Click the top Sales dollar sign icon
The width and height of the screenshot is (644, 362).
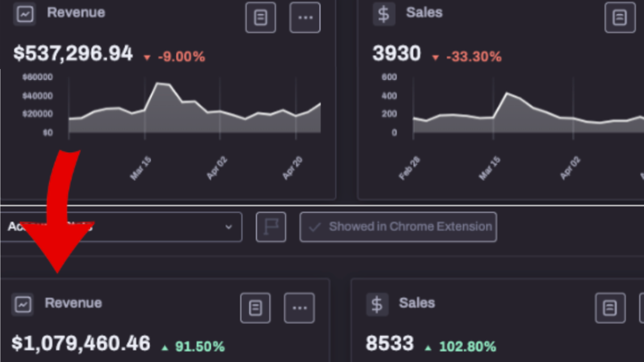pos(383,14)
